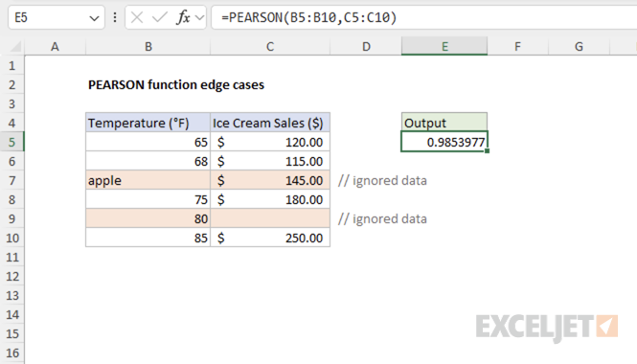Select column E header
Screen dimensions: 637x364
(444, 46)
